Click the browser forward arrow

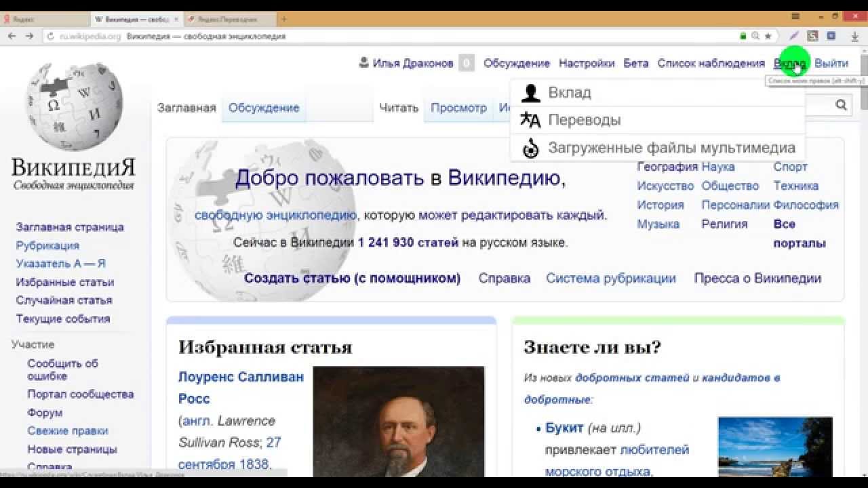29,36
